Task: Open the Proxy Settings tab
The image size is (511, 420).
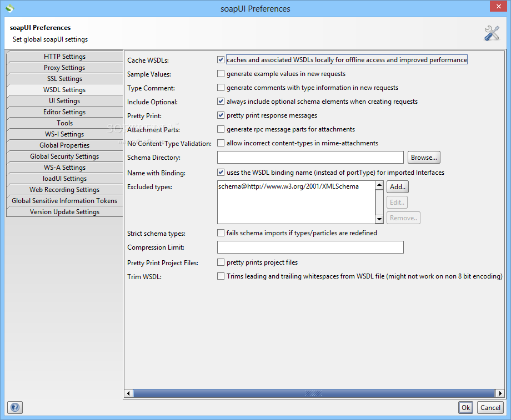Action: pos(64,67)
